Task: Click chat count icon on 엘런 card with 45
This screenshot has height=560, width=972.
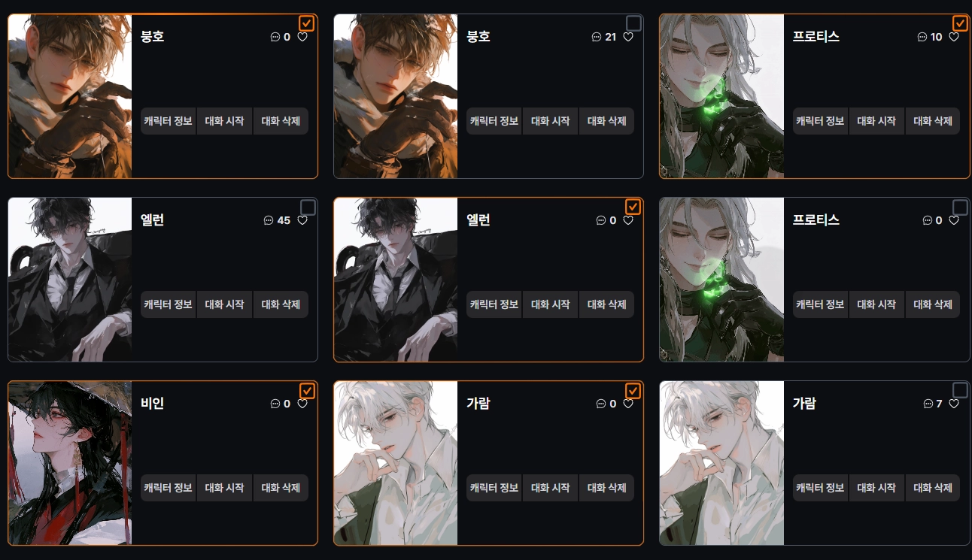Action: pos(269,220)
